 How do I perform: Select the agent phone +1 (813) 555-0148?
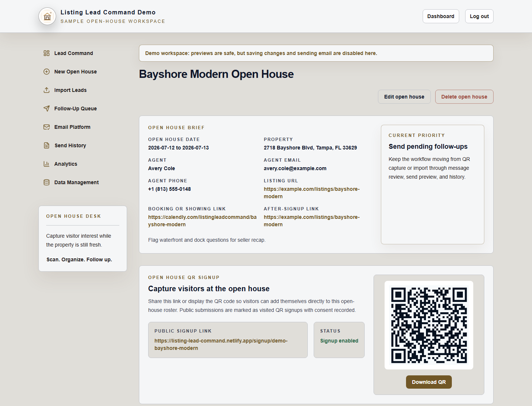[x=170, y=189]
